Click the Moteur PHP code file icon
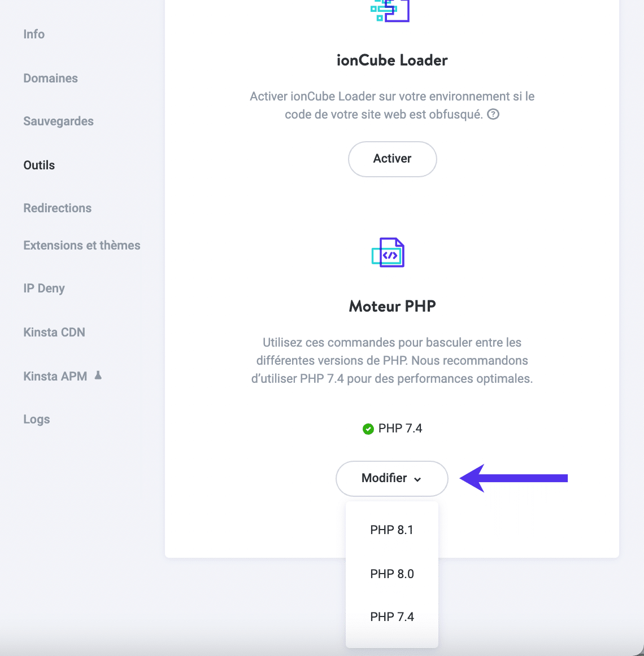The height and width of the screenshot is (656, 644). 388,252
